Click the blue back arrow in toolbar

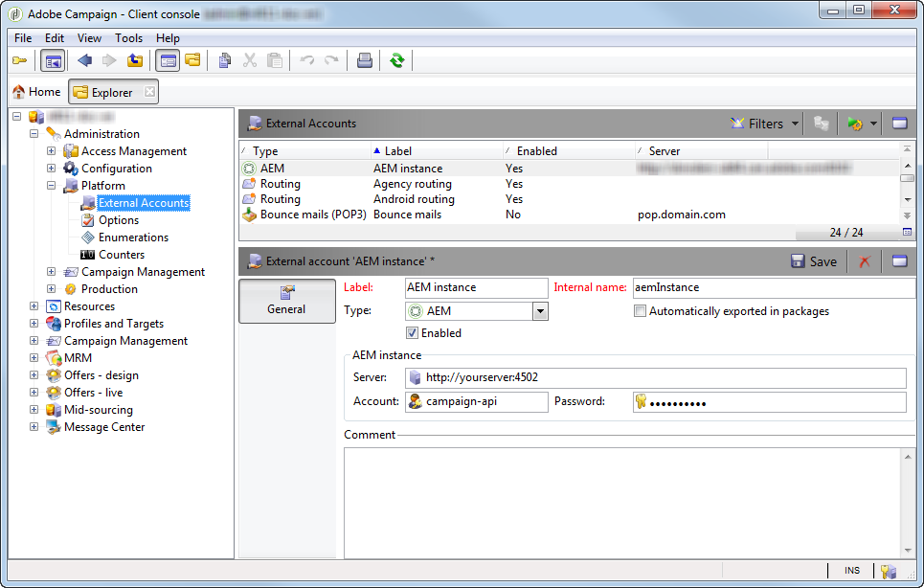click(x=84, y=61)
